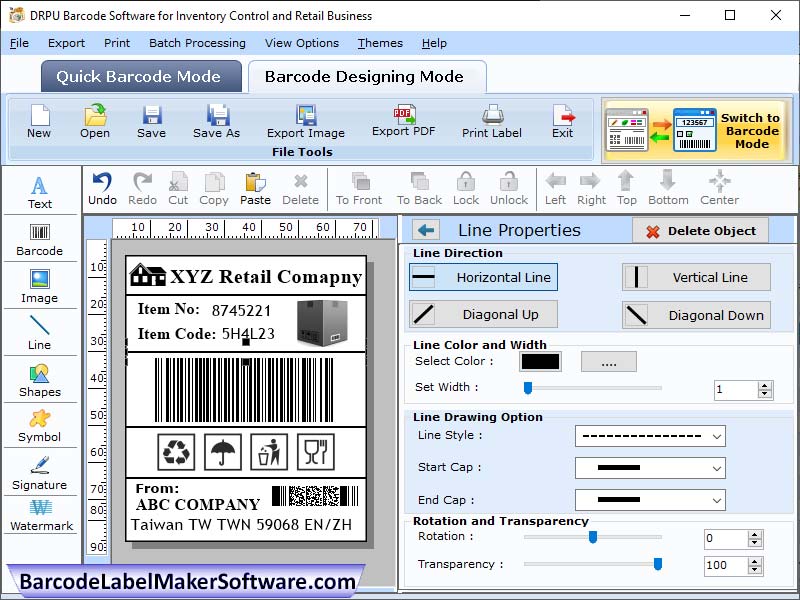Open the End Cap dropdown
This screenshot has width=800, height=600.
(x=650, y=500)
